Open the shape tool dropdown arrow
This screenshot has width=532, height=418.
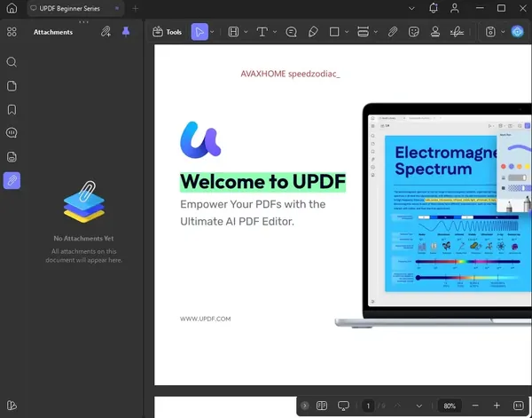(x=347, y=32)
